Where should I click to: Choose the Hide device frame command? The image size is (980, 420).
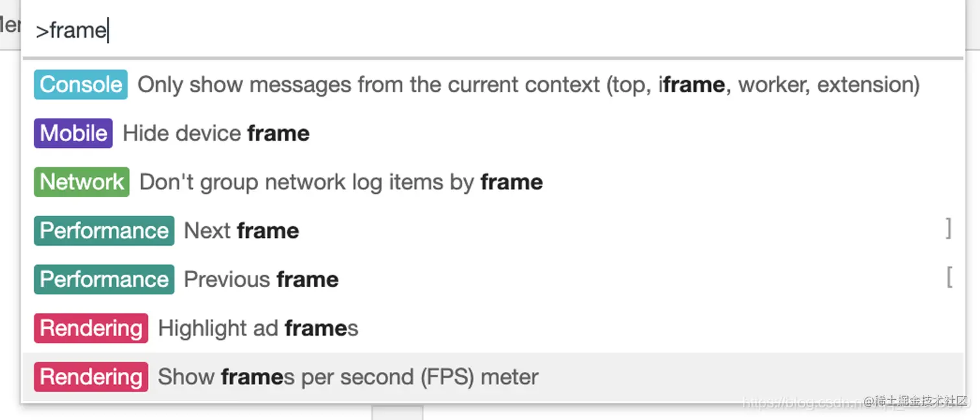pos(216,134)
